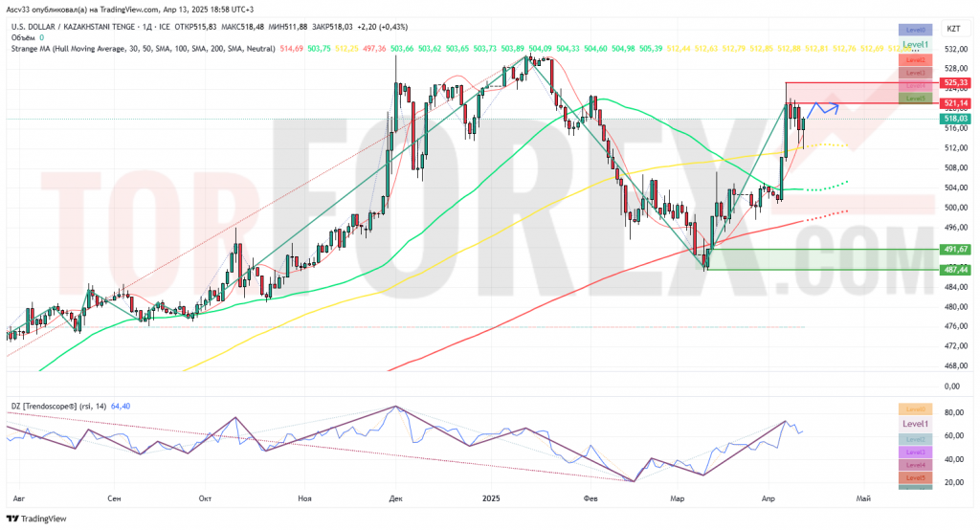The width and height of the screenshot is (980, 530).
Task: Click the red Level2 legend box
Action: click(x=915, y=60)
